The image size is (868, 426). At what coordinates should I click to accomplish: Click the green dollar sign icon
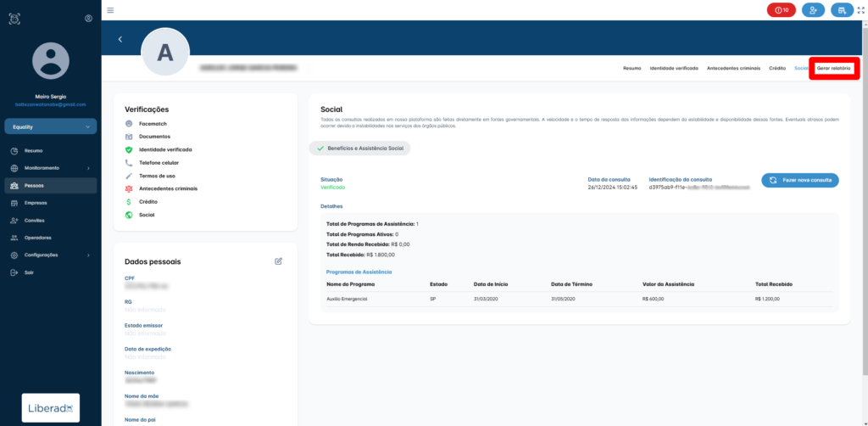coord(129,202)
